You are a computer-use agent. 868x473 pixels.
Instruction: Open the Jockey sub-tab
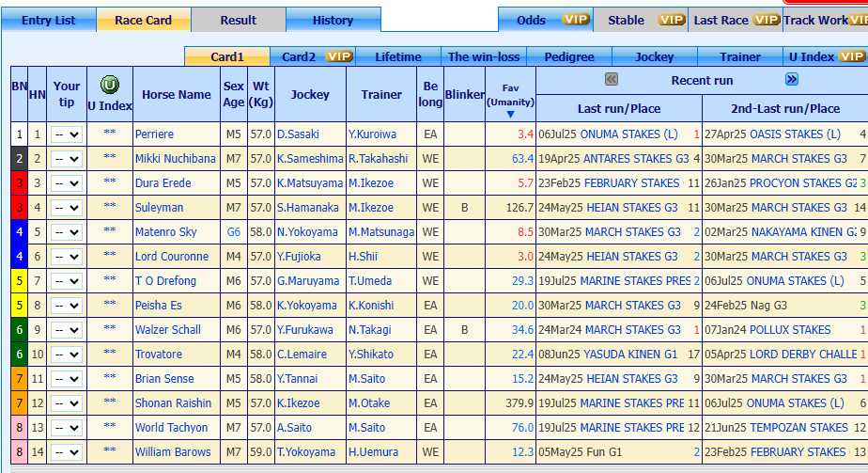coord(655,56)
